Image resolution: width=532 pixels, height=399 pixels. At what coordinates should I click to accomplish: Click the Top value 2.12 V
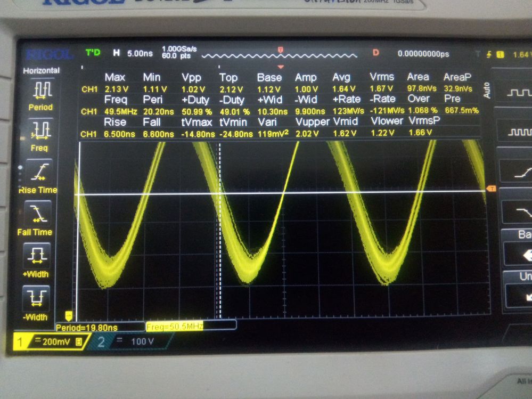[x=231, y=89]
